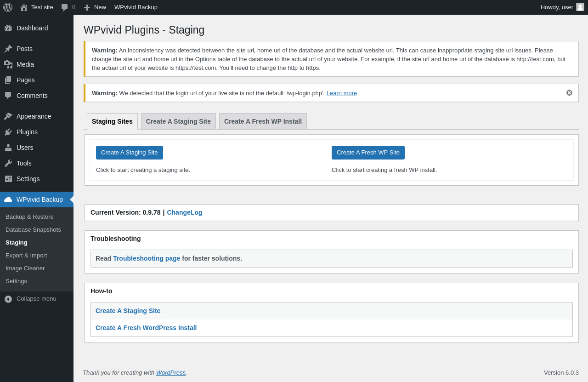The height and width of the screenshot is (382, 588).
Task: Open the Howdy, user account menu
Action: coord(562,7)
